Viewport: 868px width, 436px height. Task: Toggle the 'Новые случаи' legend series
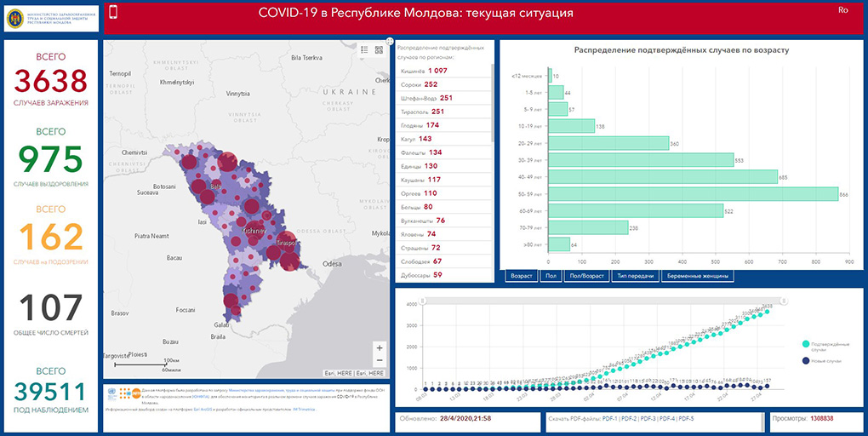tap(805, 361)
